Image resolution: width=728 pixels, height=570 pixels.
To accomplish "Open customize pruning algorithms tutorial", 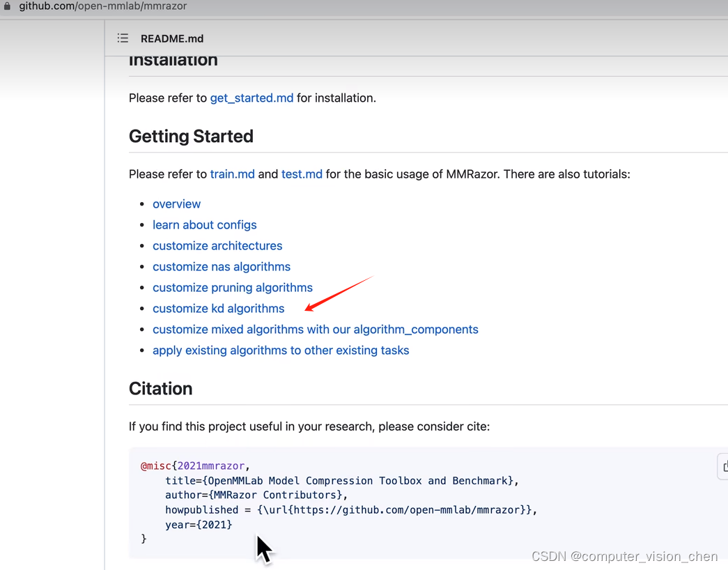I will point(233,288).
